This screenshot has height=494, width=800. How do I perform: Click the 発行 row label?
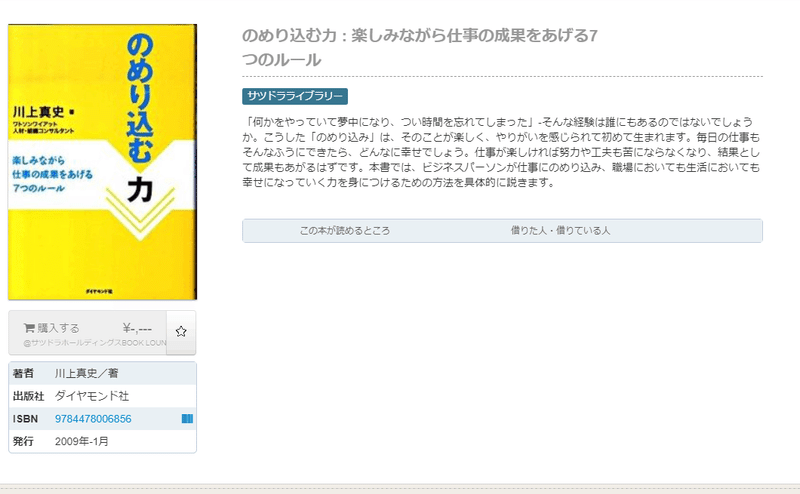pos(23,441)
